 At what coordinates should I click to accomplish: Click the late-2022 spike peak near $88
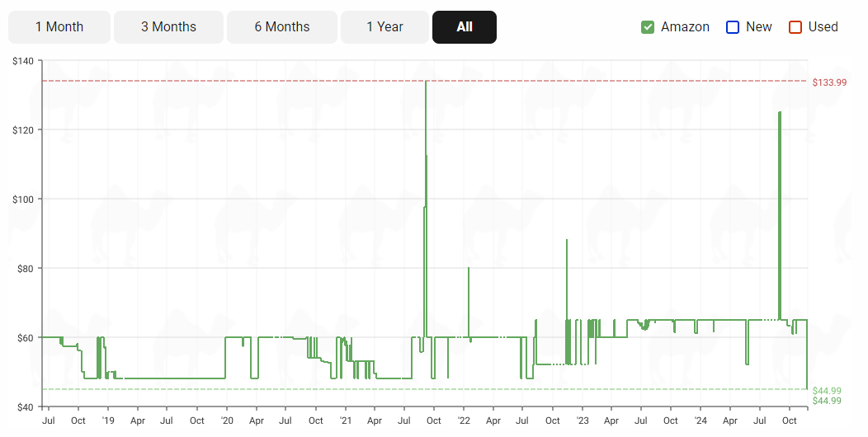(x=567, y=240)
